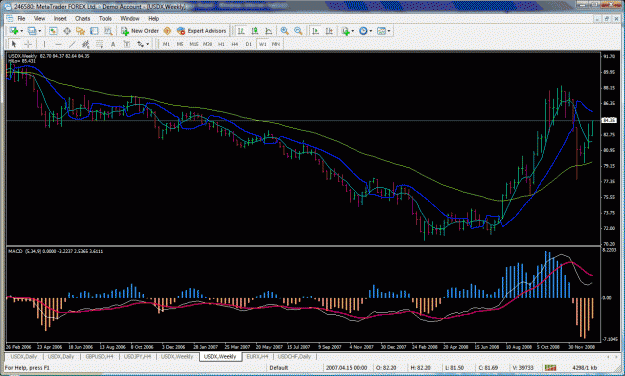Screen dimensions: 625x376
Task: Select the arrow cursor tool
Action: pos(14,44)
